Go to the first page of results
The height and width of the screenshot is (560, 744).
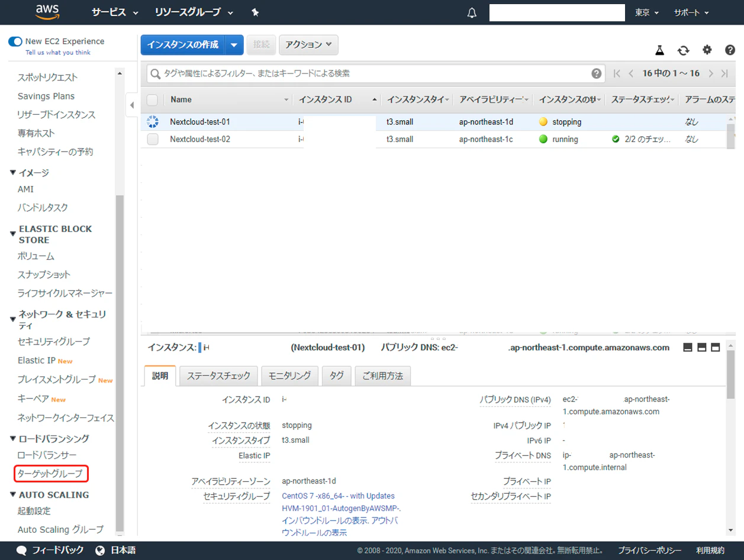click(x=617, y=73)
